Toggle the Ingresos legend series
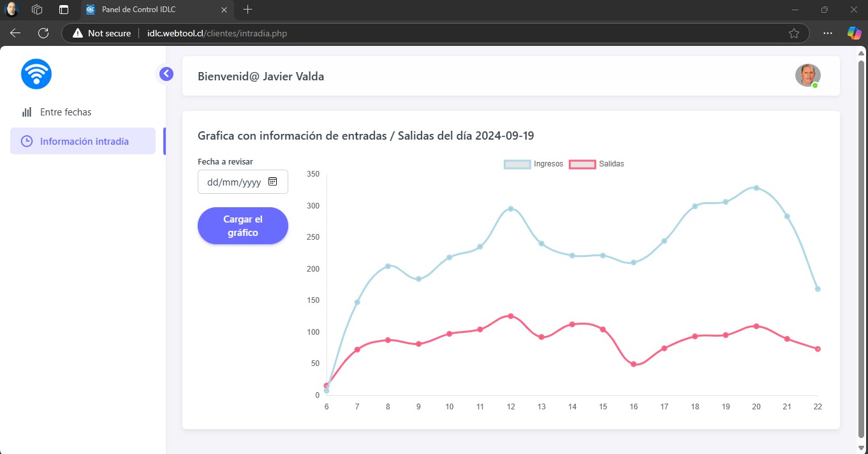 pos(534,164)
